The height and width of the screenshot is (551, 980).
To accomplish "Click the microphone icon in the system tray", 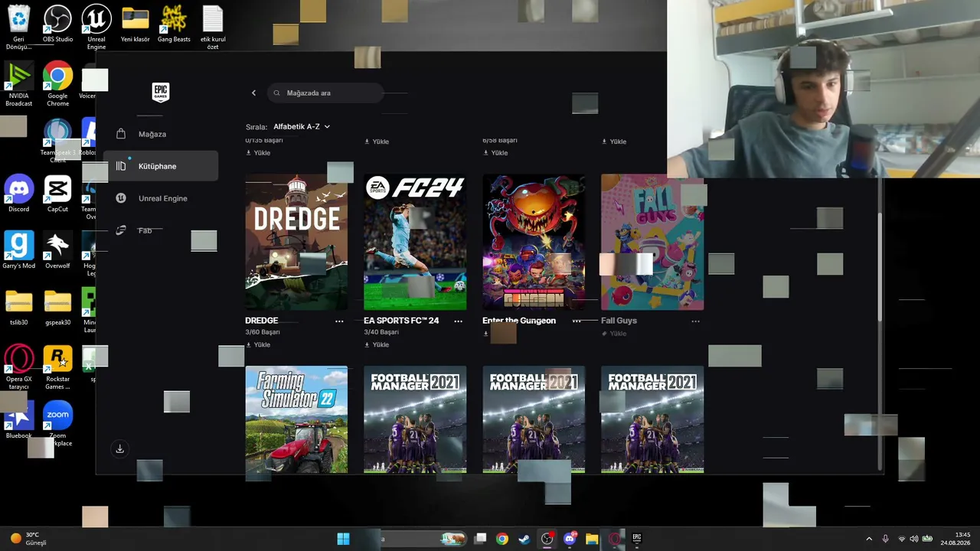I will point(885,539).
